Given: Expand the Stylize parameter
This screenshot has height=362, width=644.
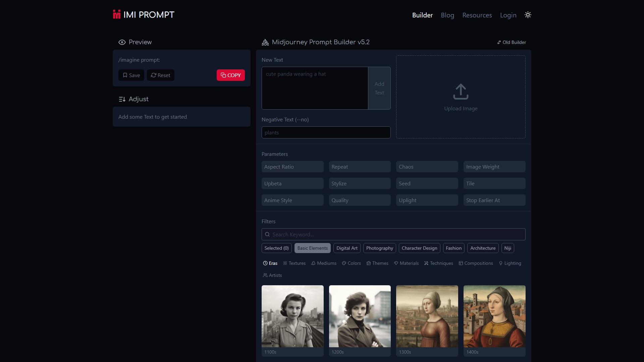Looking at the screenshot, I should click(360, 183).
